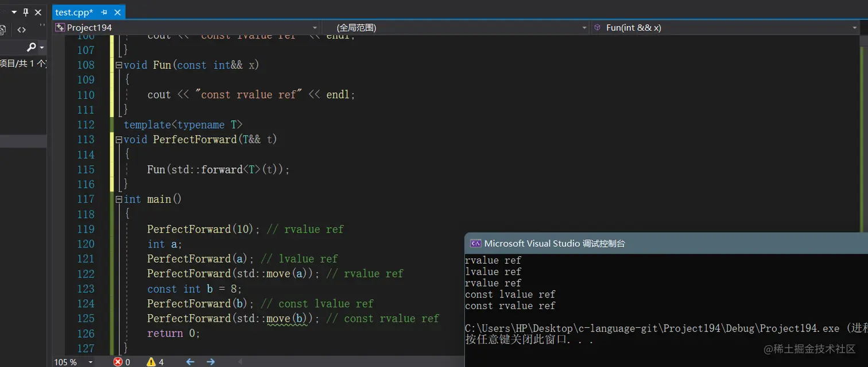Click the yellow warning count indicator
This screenshot has width=868, height=367.
[155, 362]
